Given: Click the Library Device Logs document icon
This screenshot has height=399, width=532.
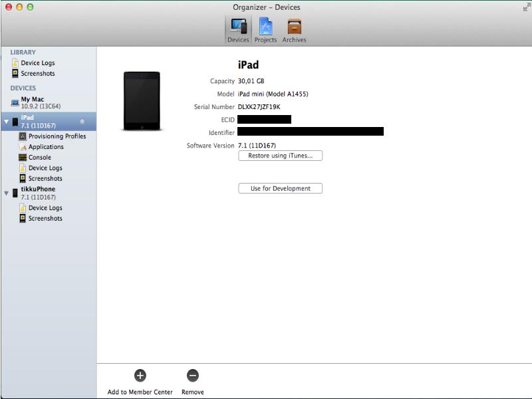Looking at the screenshot, I should [x=15, y=63].
